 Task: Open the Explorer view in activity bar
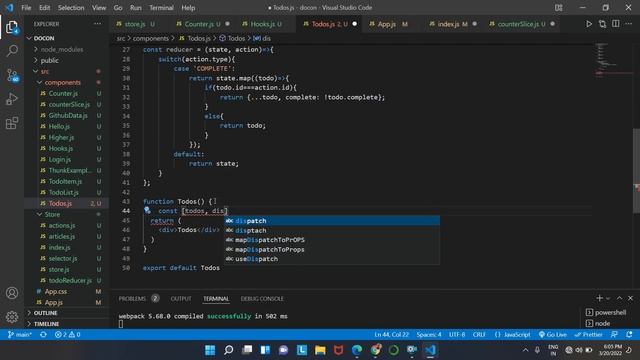click(x=12, y=27)
